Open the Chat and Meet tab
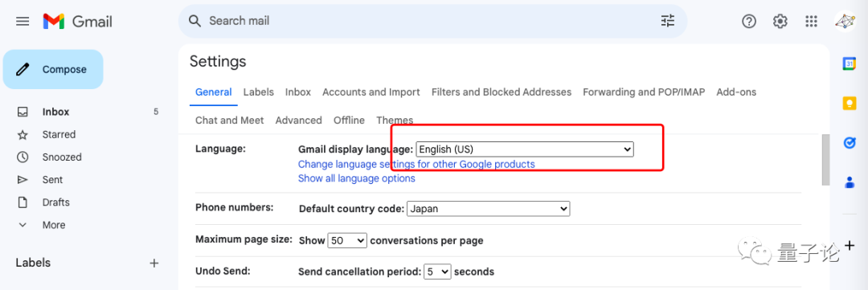Image resolution: width=868 pixels, height=290 pixels. [x=230, y=120]
